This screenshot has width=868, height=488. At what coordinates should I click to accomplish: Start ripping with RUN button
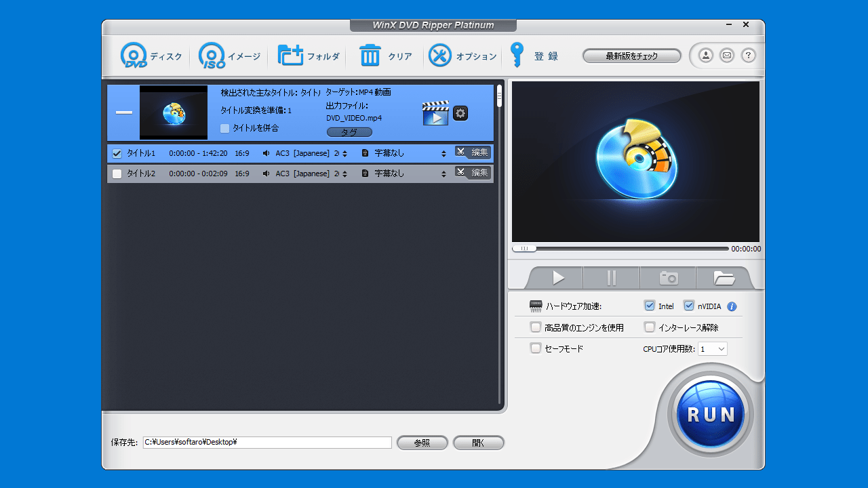click(710, 414)
